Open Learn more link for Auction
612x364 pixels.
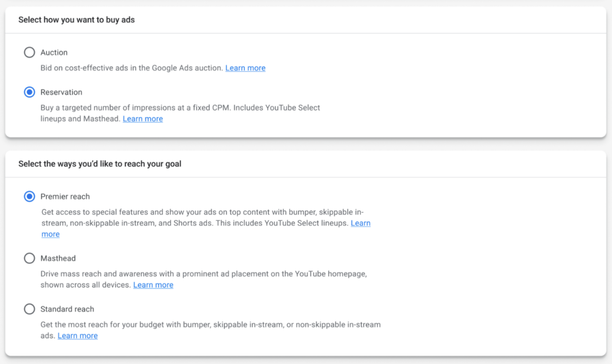[x=245, y=68]
